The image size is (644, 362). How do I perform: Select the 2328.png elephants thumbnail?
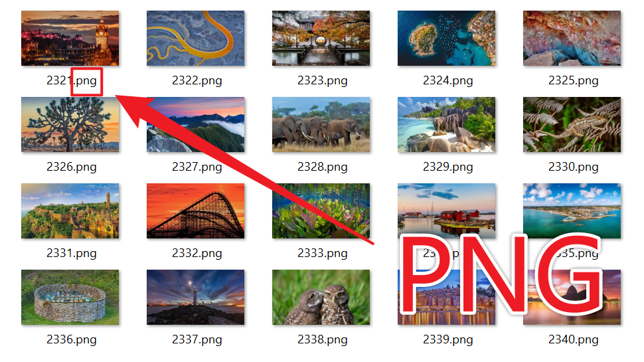[x=321, y=124]
